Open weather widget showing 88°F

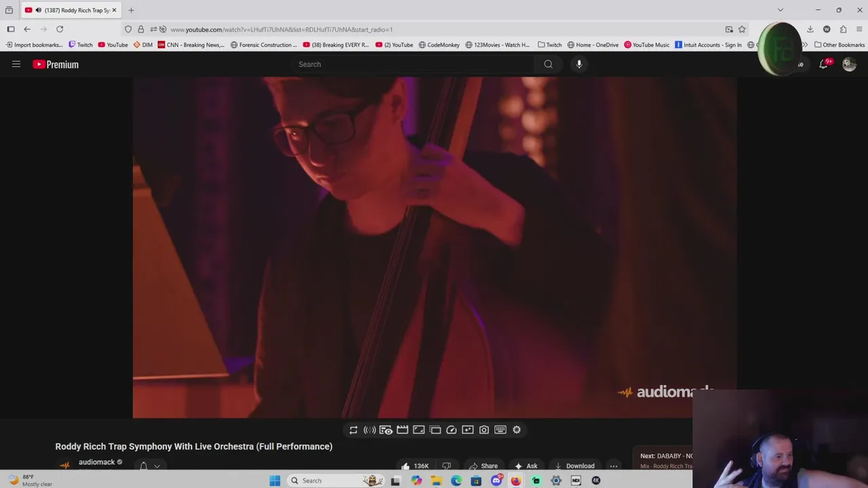30,481
